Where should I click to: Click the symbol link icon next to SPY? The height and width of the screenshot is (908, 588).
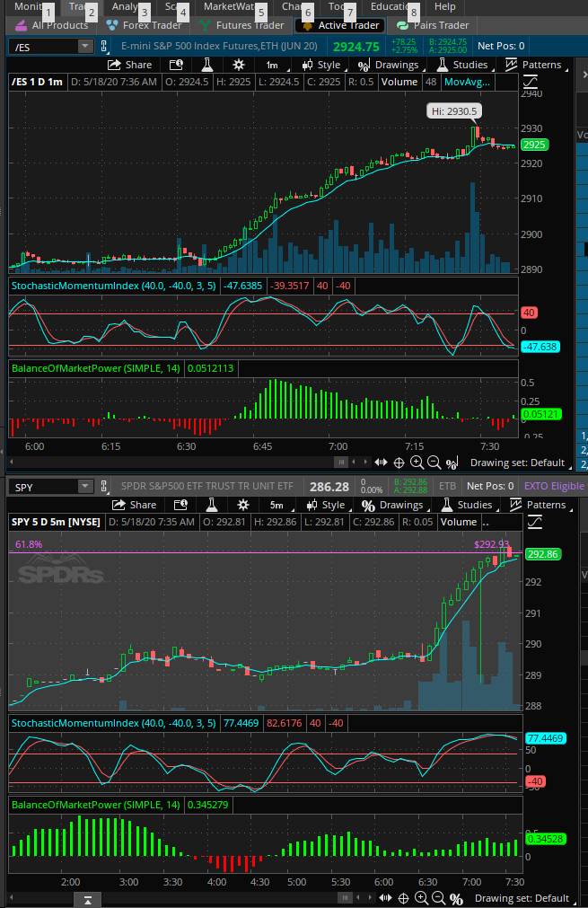(x=104, y=487)
